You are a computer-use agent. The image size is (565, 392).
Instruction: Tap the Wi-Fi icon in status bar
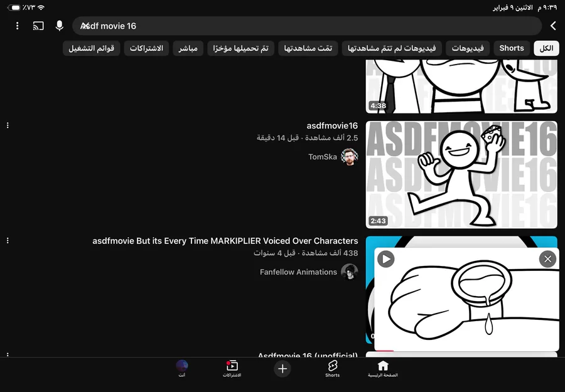click(x=41, y=8)
